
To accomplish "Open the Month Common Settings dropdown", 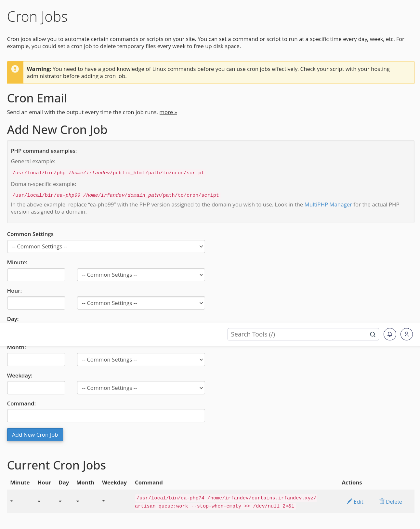I will (x=141, y=360).
